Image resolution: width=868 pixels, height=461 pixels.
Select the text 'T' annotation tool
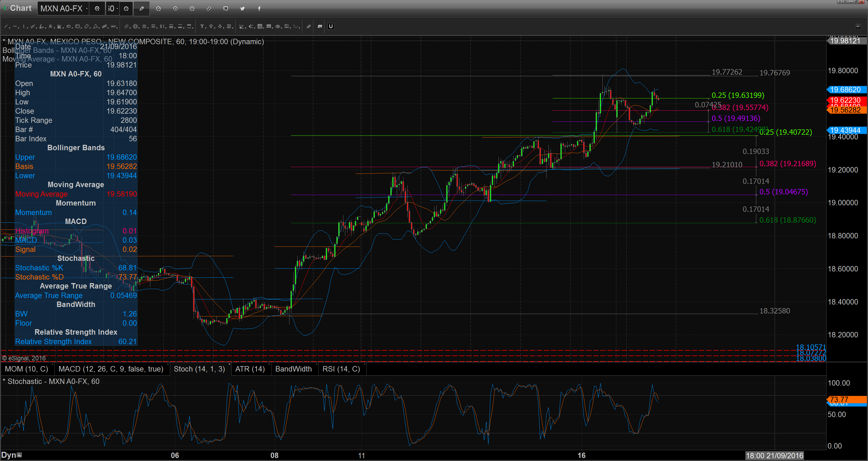point(202,26)
